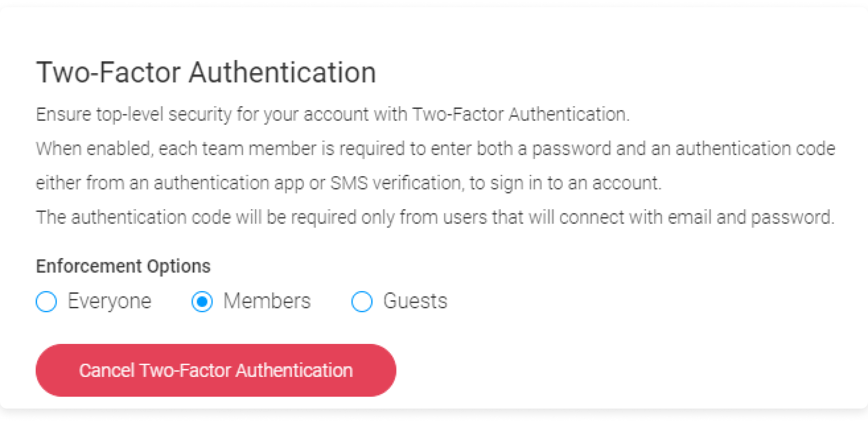Click the 'Guests' label text
This screenshot has width=868, height=423.
(415, 301)
